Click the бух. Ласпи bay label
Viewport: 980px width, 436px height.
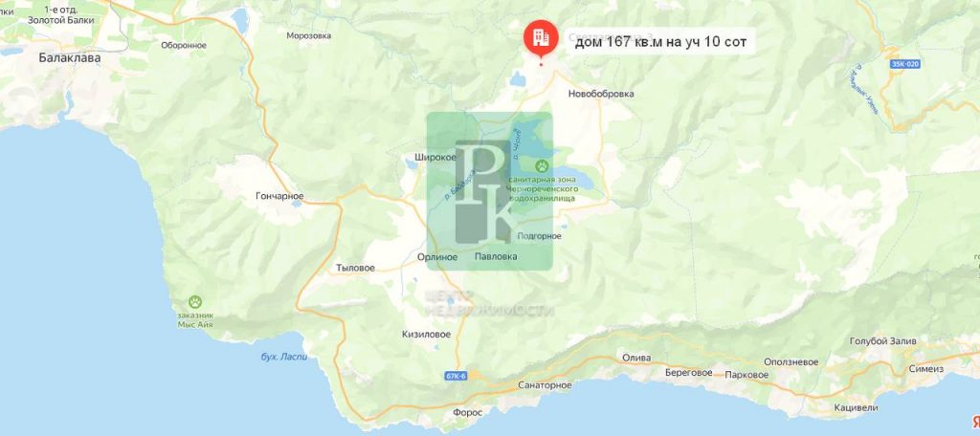(x=284, y=358)
